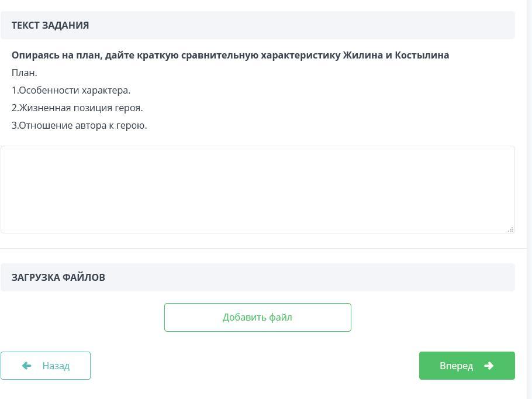Click the left arrow icon on Назад
The width and height of the screenshot is (532, 399).
click(26, 366)
